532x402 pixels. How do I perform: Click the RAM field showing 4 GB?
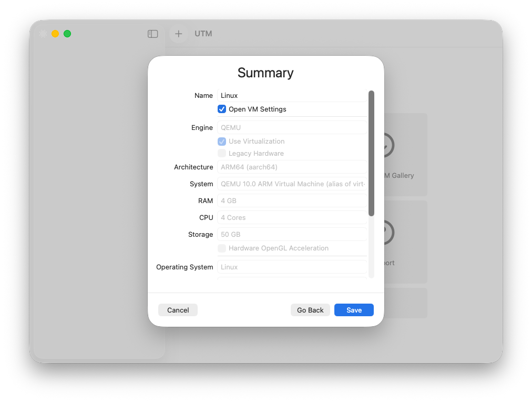(292, 201)
